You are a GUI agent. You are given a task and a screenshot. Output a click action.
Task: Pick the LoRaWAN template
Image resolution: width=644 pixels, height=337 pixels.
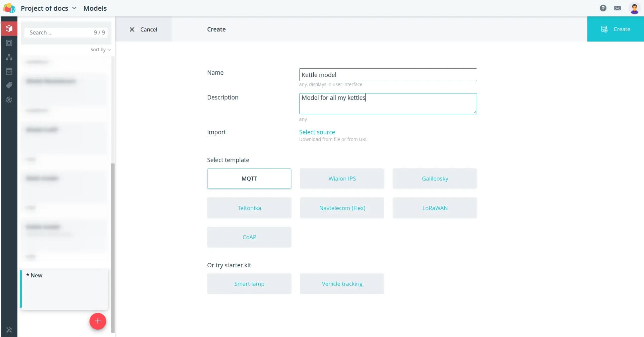[435, 208]
